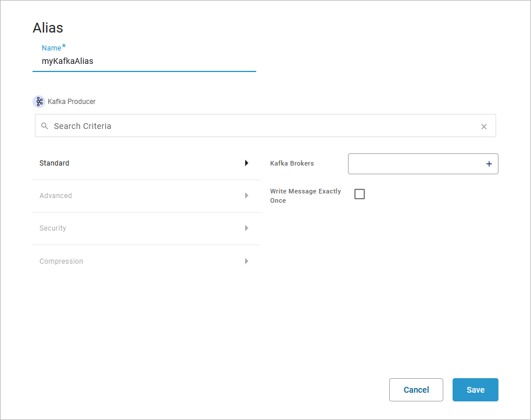This screenshot has height=420, width=531.
Task: Click the Name field containing myKafkaAlias
Action: (x=144, y=61)
